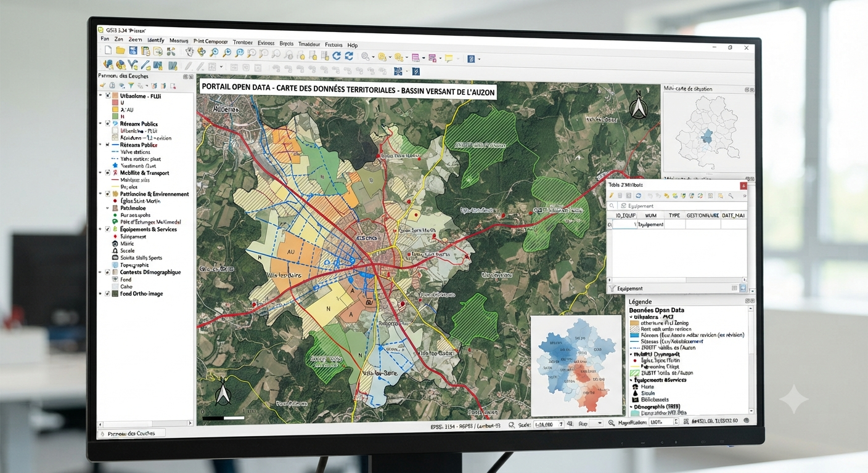The image size is (868, 473).
Task: Toggle the Patrimoine & Environnement group checkbox
Action: (107, 194)
